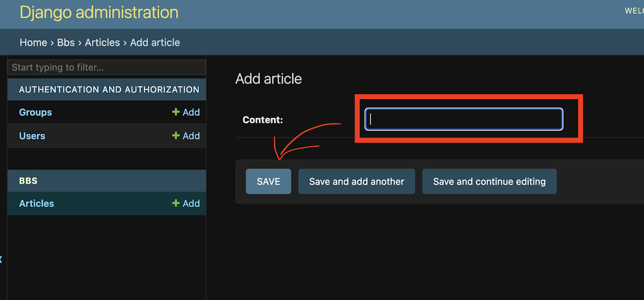Click the plus icon next to Groups

(176, 112)
